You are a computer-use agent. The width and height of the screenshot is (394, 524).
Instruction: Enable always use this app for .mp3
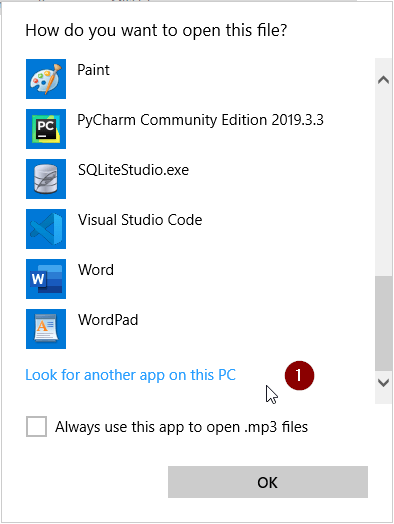tap(36, 426)
